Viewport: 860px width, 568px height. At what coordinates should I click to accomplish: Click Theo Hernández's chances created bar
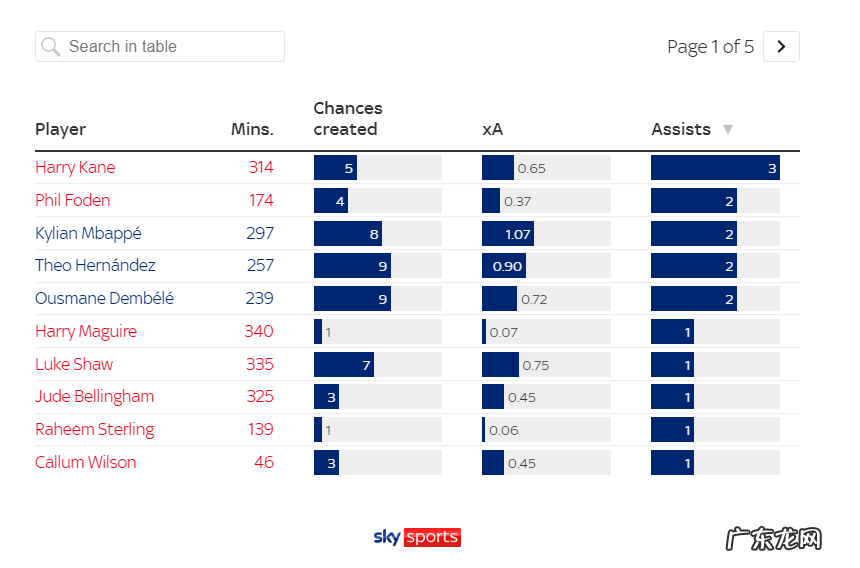pyautogui.click(x=352, y=266)
